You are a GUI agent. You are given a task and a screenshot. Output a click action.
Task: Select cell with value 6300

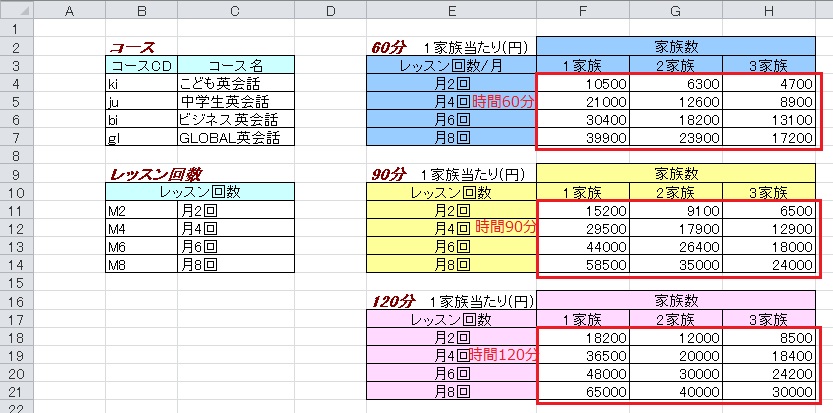[x=676, y=83]
